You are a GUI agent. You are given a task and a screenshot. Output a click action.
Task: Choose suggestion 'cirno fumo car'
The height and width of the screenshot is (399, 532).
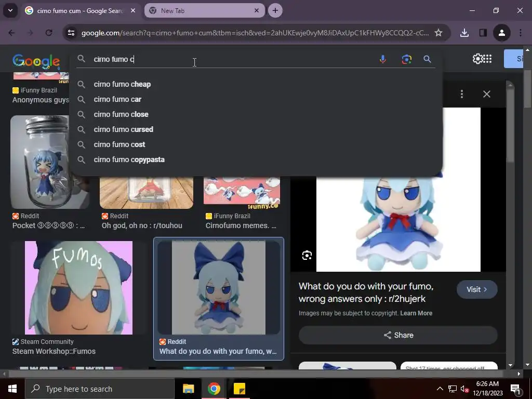coord(256,99)
